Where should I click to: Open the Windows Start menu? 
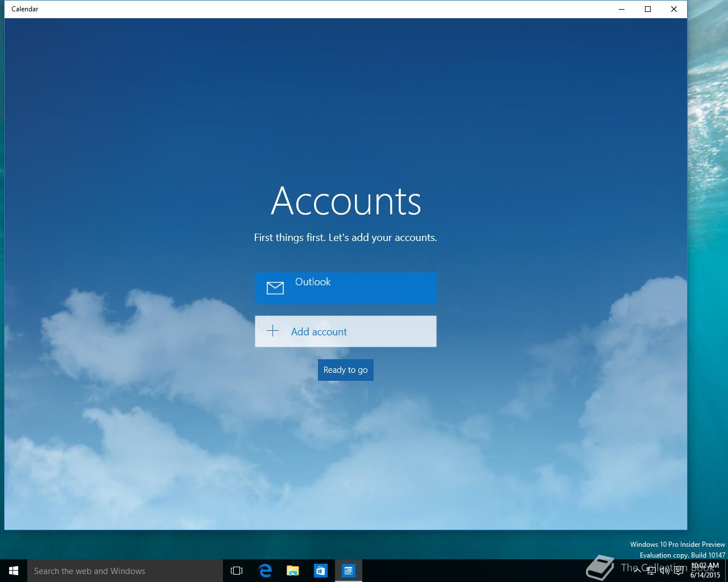tap(14, 571)
